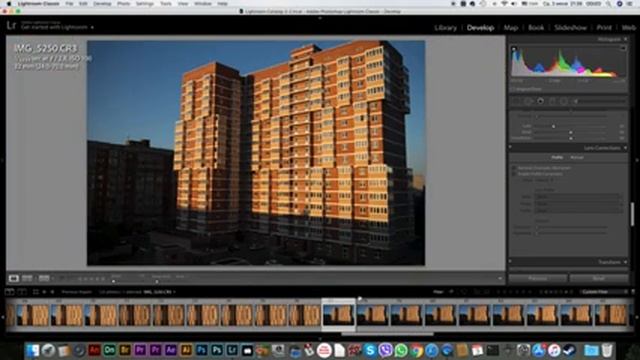Open the lens Make dropdown
The height and width of the screenshot is (360, 640).
pyautogui.click(x=579, y=196)
